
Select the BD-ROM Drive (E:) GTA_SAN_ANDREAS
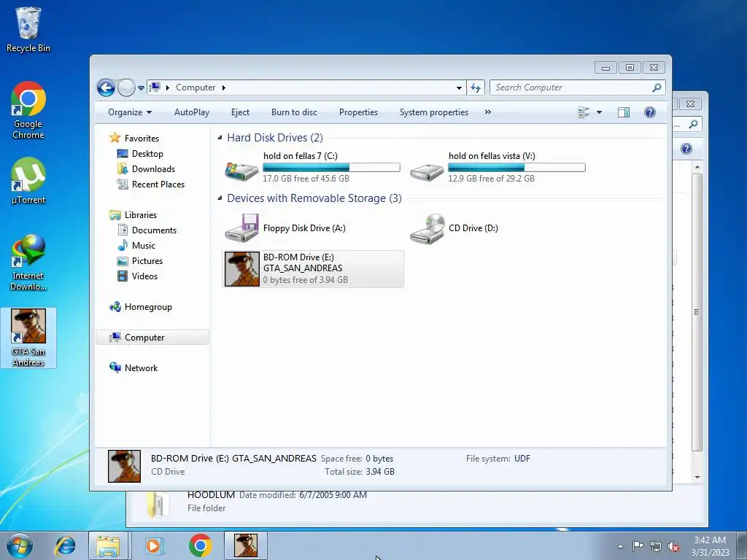[313, 269]
